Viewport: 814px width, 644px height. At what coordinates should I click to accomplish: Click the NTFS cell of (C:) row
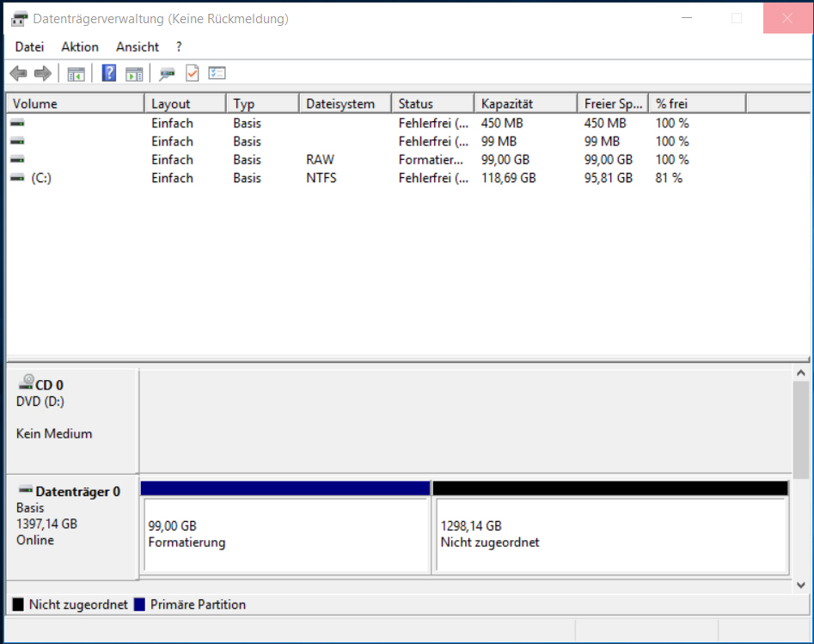pos(321,178)
